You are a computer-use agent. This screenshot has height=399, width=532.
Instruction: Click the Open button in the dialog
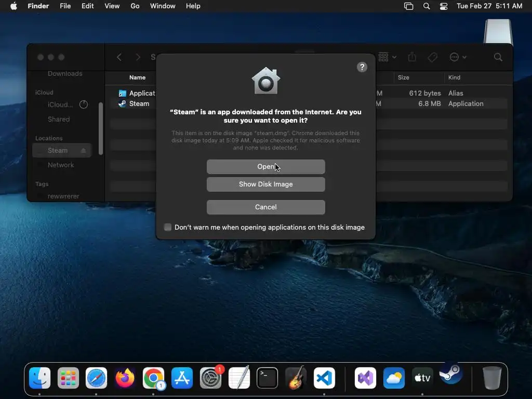(x=265, y=167)
